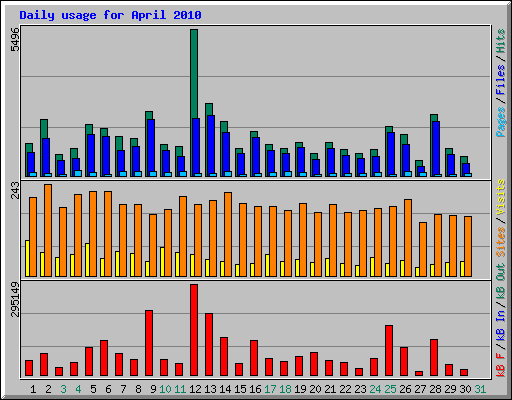
Task: Click the green day label 4
Action: pyautogui.click(x=78, y=389)
